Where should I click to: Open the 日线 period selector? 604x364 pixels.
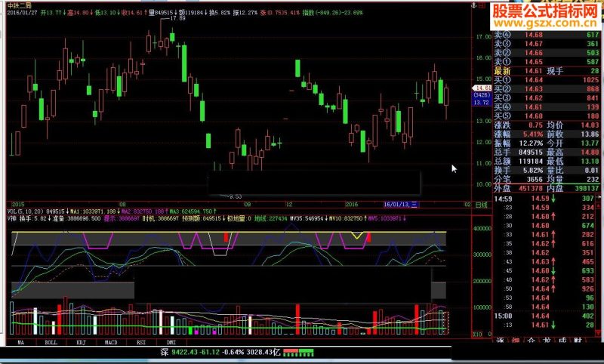coord(481,205)
